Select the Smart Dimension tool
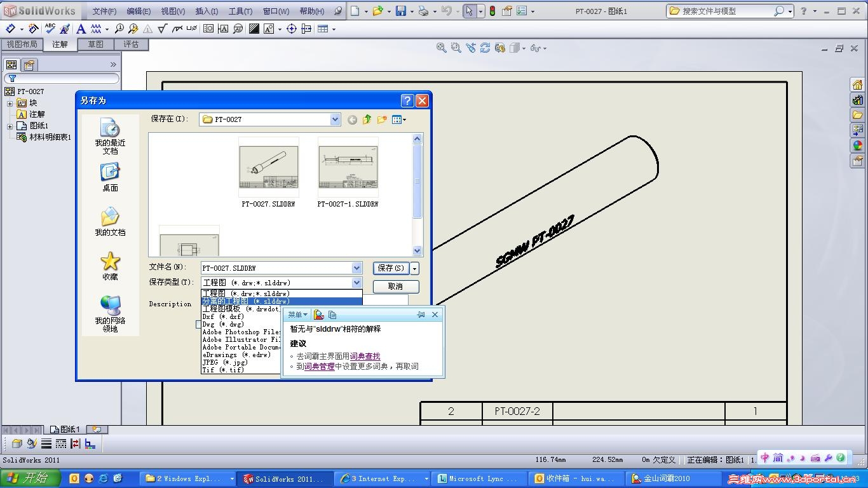868x488 pixels. (x=11, y=29)
